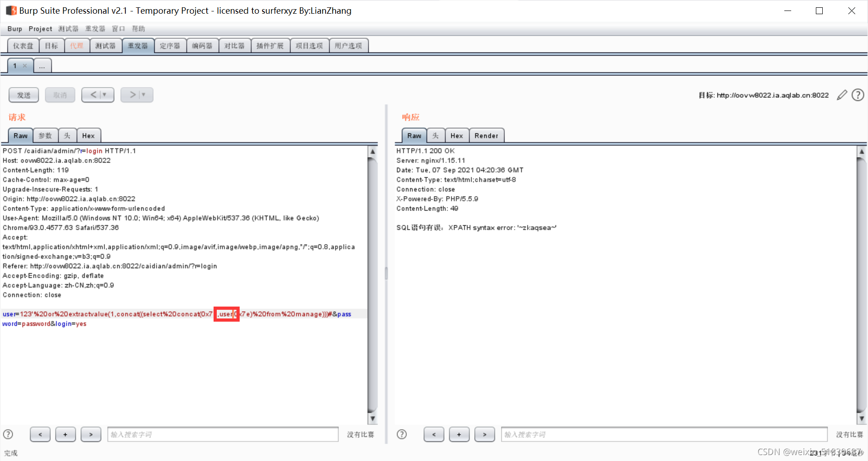868x461 pixels.
Task: Open the Project menu
Action: point(40,29)
